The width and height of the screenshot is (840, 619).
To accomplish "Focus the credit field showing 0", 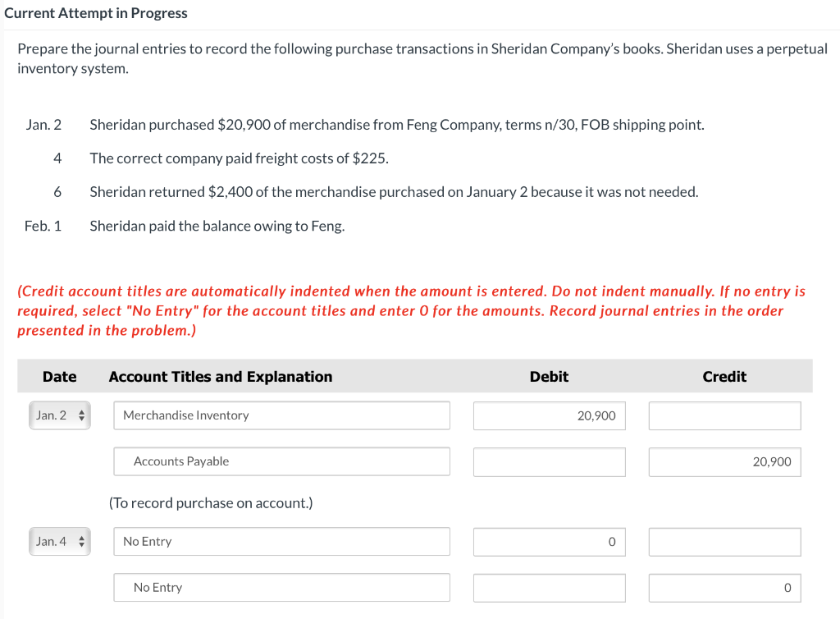I will click(724, 588).
